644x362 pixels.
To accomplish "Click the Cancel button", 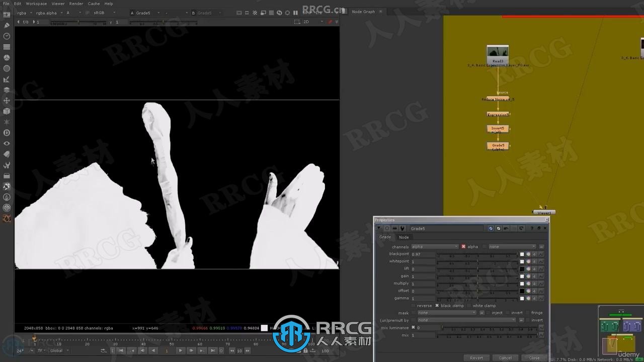I will [505, 358].
